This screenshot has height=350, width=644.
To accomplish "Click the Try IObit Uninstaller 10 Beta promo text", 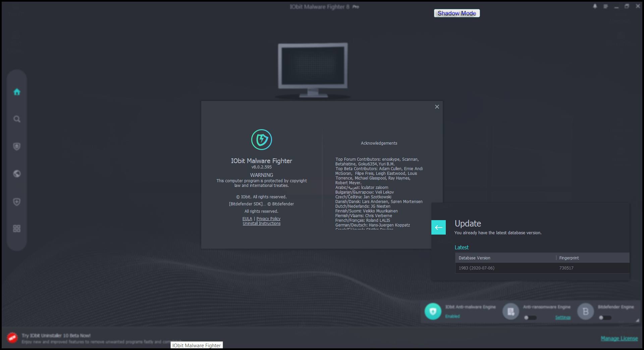I will [x=56, y=336].
